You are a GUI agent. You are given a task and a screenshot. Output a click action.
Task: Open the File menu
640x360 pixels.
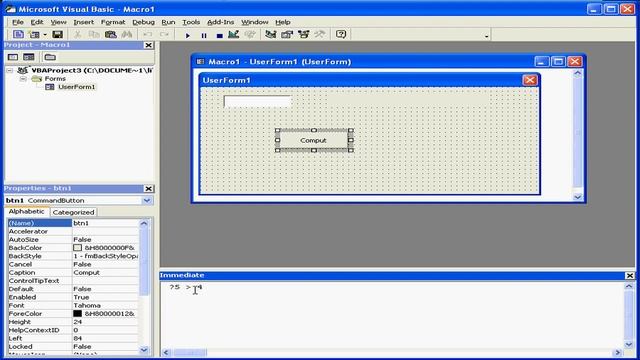(x=18, y=22)
